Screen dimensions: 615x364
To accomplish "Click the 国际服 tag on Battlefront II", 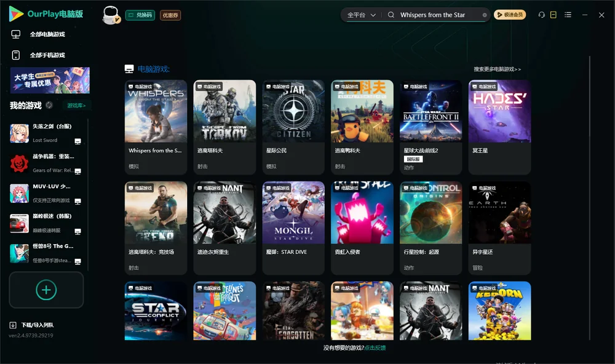I will click(413, 159).
